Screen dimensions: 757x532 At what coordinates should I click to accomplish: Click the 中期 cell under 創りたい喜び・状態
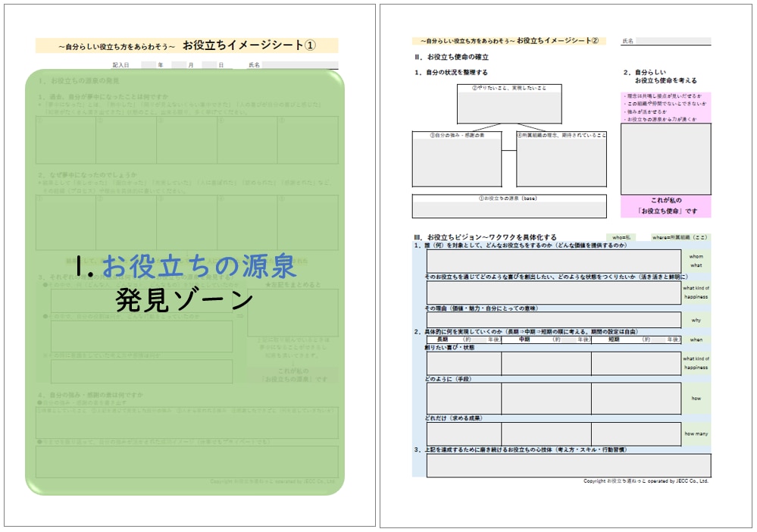[x=546, y=364]
